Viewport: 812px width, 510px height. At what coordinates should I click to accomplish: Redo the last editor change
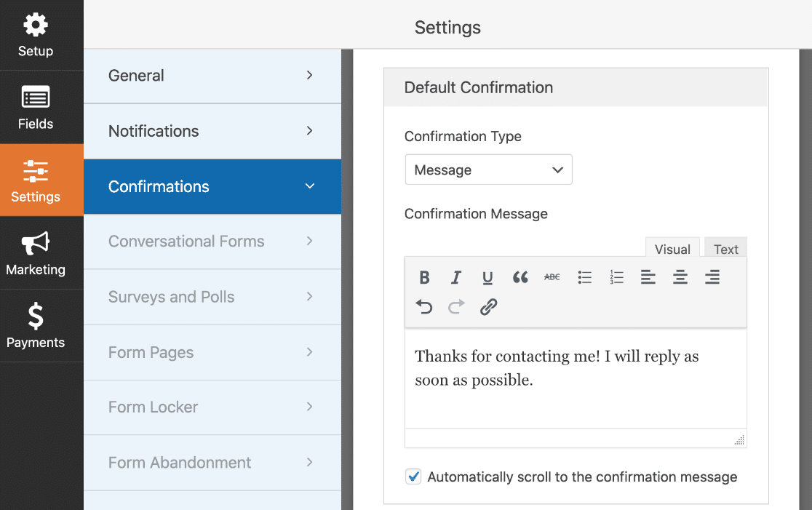[x=456, y=307]
